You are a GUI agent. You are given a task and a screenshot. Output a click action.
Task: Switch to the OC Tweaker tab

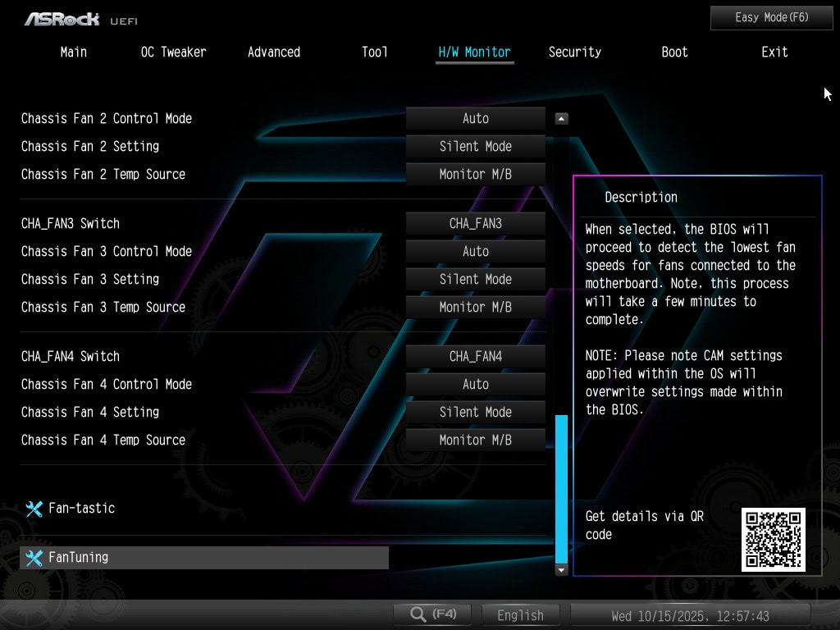[x=173, y=52]
